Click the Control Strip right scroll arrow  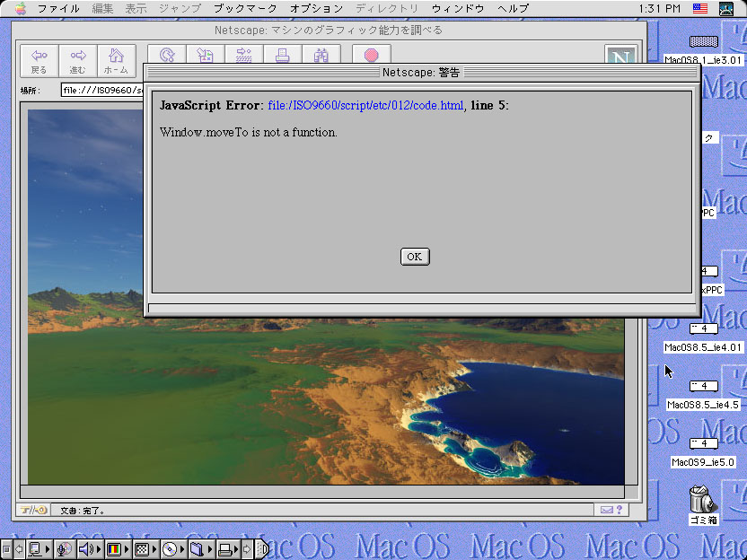pyautogui.click(x=247, y=549)
